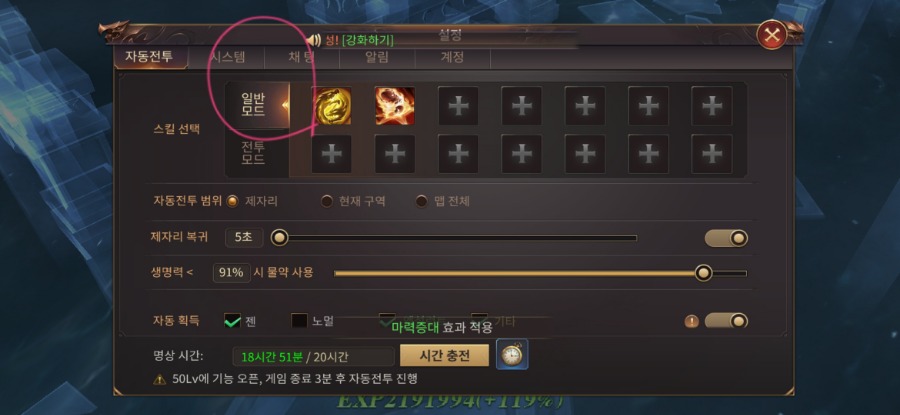Select the golden dragon skill icon

click(x=332, y=106)
